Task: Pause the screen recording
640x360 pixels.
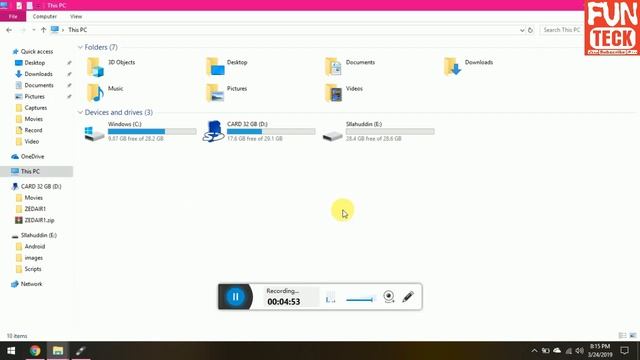Action: coord(235,297)
